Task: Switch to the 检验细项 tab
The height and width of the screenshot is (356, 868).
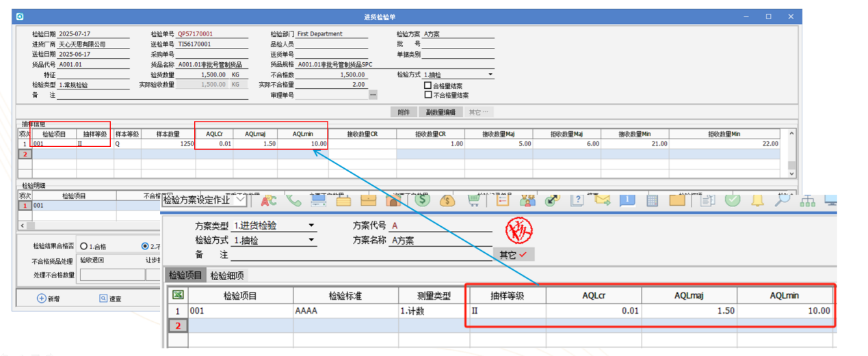Action: click(226, 275)
